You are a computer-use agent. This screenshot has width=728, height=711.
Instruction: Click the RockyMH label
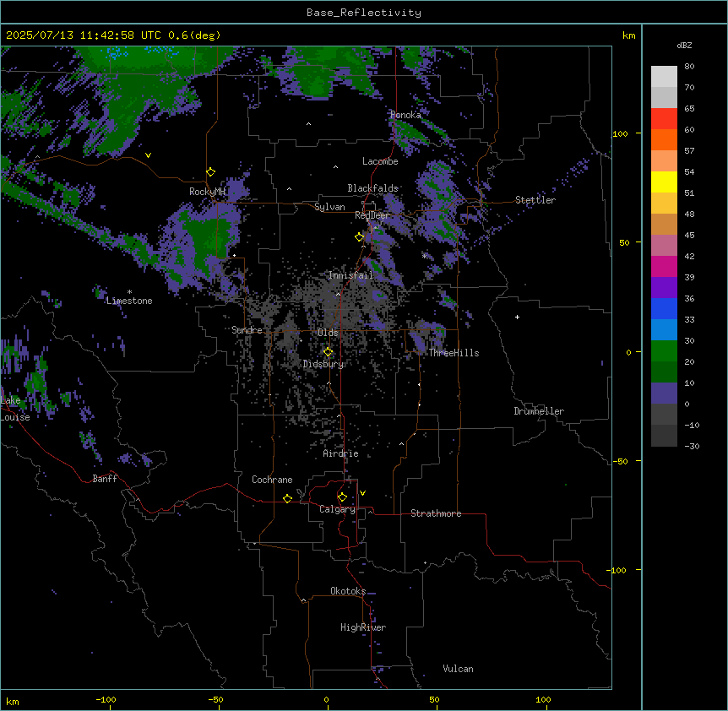[207, 192]
